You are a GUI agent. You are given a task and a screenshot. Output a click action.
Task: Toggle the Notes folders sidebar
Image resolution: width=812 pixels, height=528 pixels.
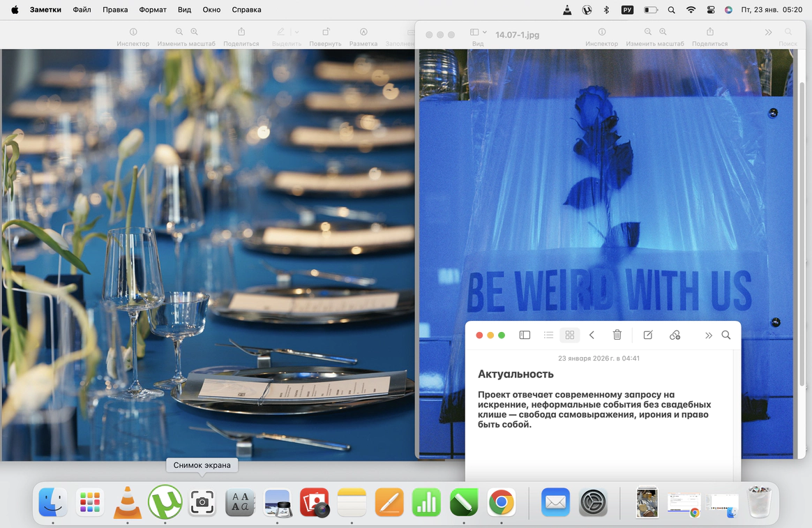tap(525, 335)
